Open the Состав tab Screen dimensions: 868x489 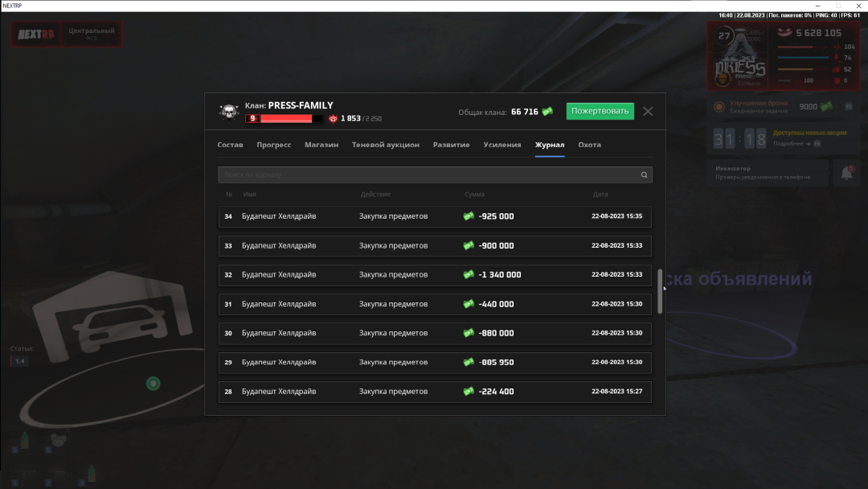(x=231, y=145)
